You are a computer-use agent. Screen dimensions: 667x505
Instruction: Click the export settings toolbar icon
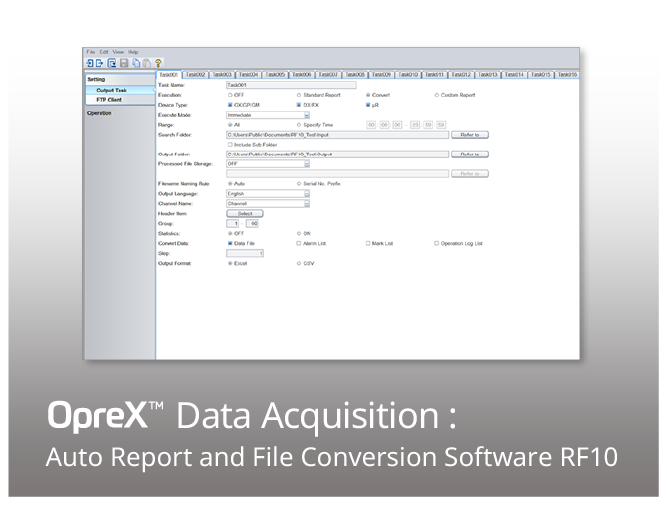click(x=100, y=63)
